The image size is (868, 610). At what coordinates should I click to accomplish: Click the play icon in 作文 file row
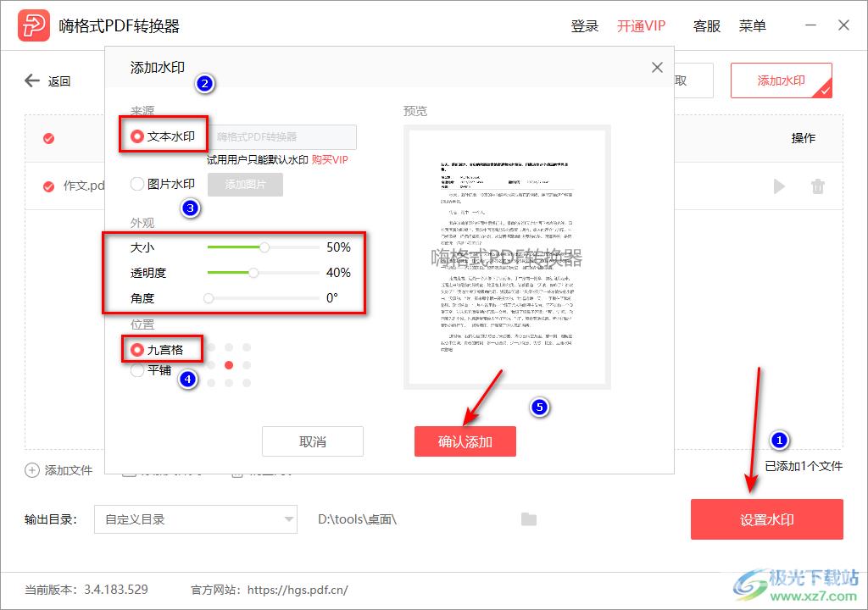(x=779, y=186)
